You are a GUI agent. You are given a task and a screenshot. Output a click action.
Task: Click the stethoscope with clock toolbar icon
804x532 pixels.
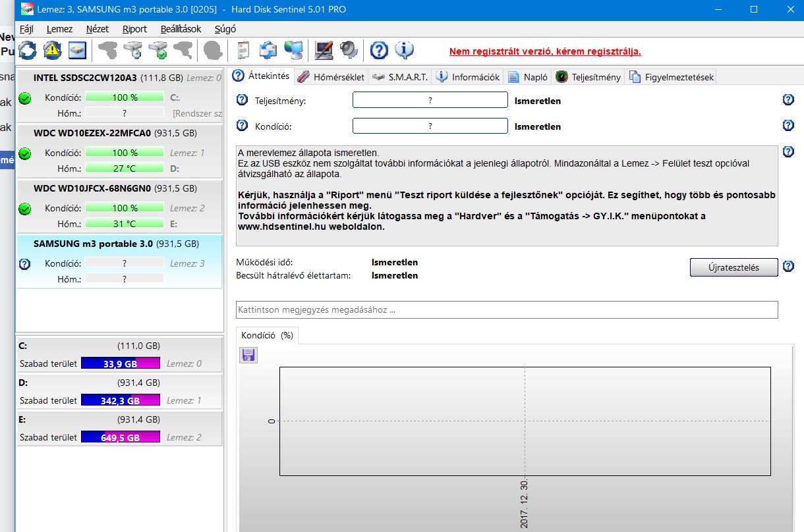coord(132,49)
